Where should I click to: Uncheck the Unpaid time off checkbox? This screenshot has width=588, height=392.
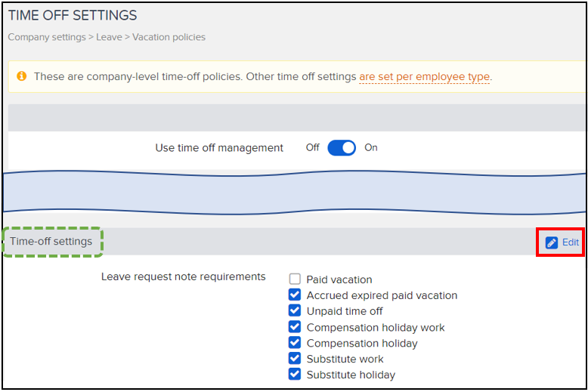(x=295, y=311)
